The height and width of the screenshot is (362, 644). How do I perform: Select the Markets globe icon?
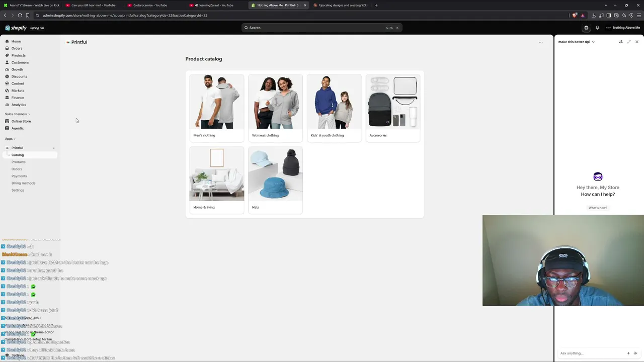[7, 90]
